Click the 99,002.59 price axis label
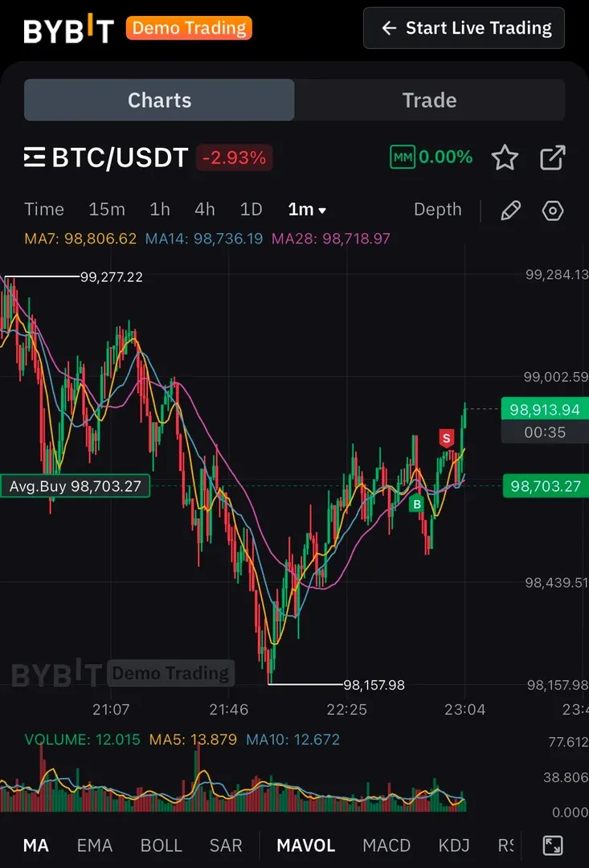Image resolution: width=589 pixels, height=868 pixels. (x=556, y=377)
